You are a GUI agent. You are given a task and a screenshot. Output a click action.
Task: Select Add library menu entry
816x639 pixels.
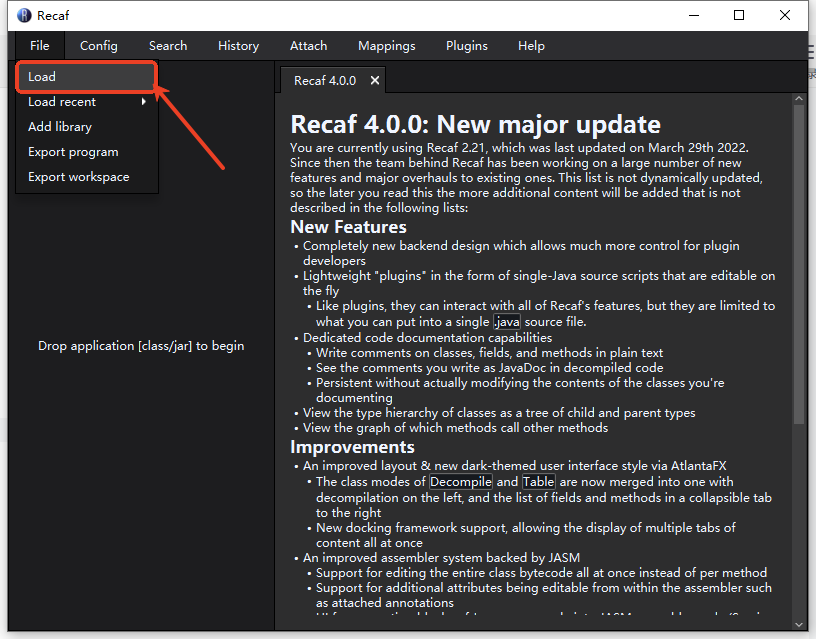coord(86,126)
